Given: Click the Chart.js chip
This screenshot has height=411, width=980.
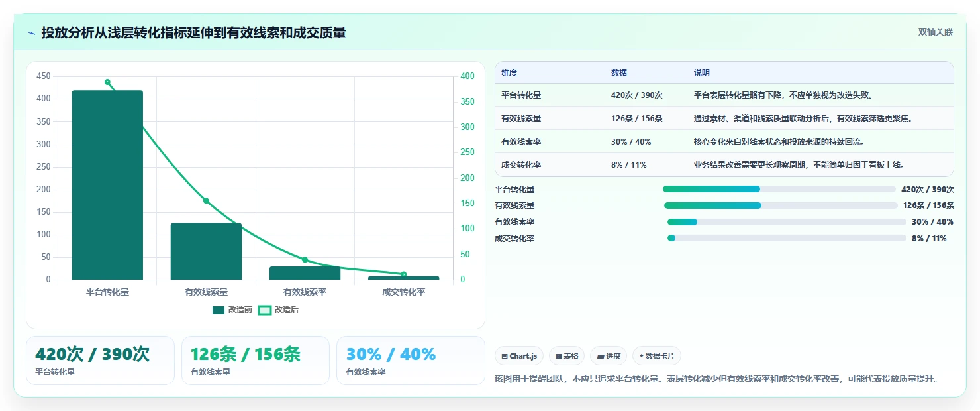Looking at the screenshot, I should [519, 356].
